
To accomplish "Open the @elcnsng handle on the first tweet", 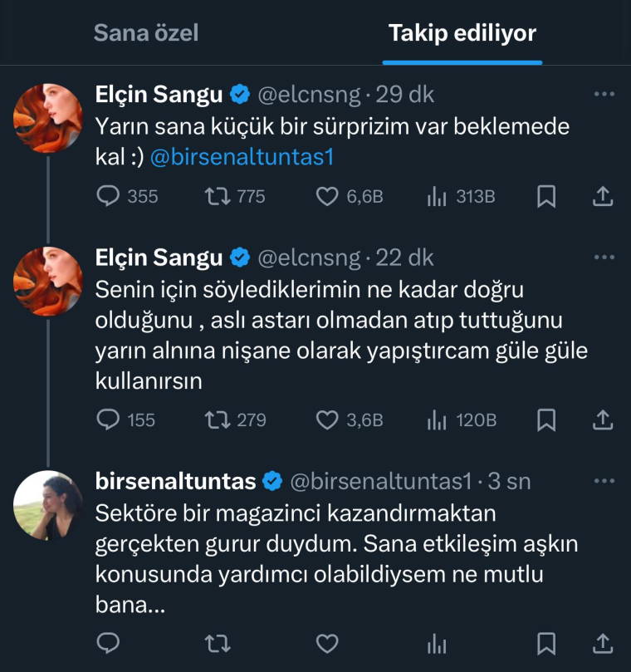I will click(x=309, y=95).
